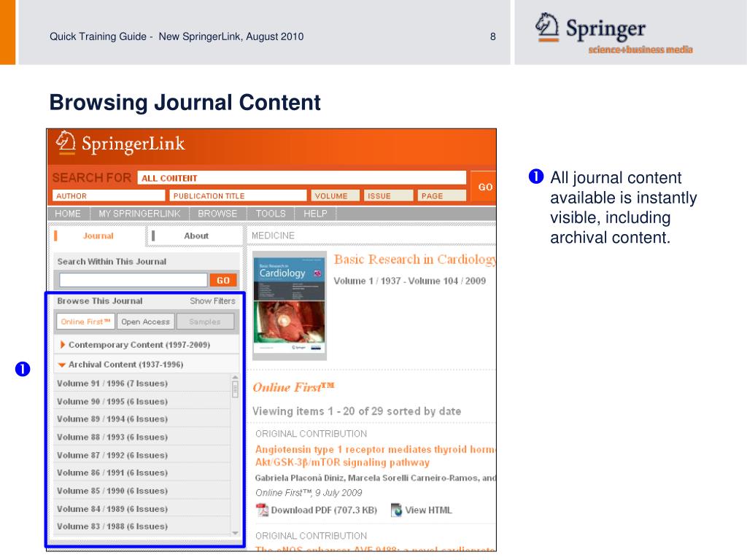
Task: Click the Browse This Journal heading
Action: pos(100,301)
